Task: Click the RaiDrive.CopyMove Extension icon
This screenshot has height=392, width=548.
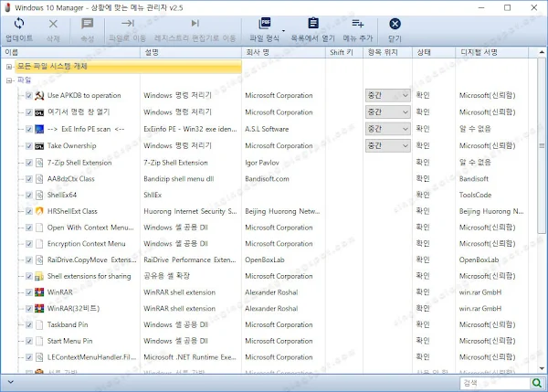Action: (x=39, y=260)
